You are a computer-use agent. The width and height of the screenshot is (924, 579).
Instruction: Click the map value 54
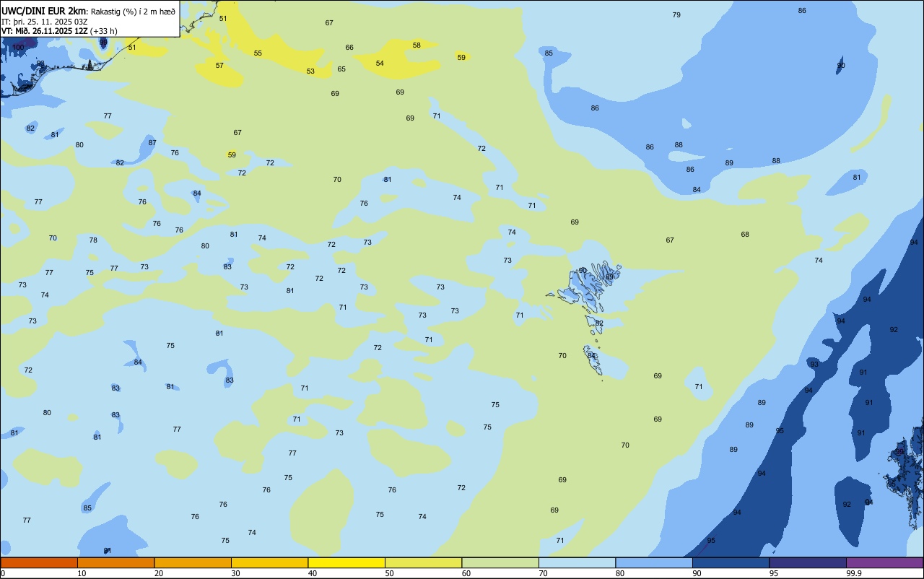pyautogui.click(x=380, y=64)
